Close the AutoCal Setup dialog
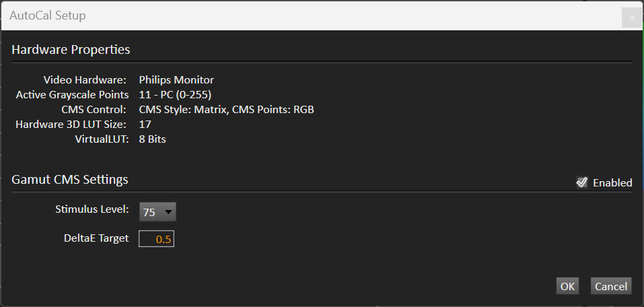644x307 pixels. (x=632, y=18)
